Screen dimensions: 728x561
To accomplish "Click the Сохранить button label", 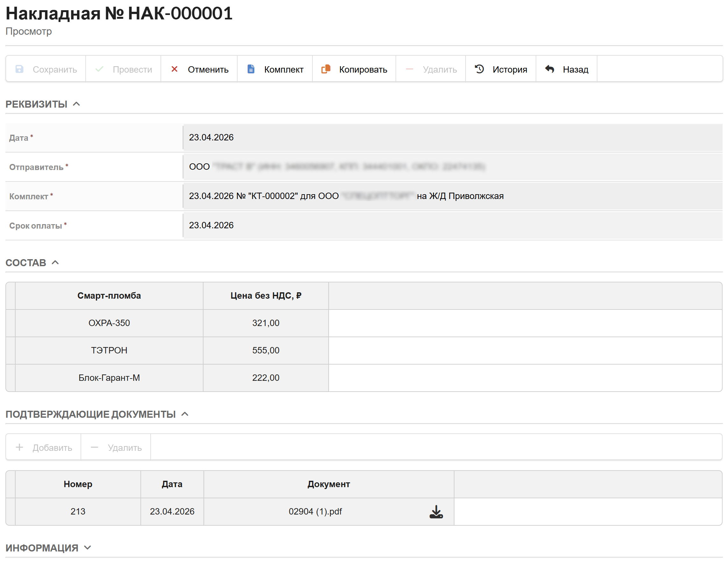I will pos(55,69).
